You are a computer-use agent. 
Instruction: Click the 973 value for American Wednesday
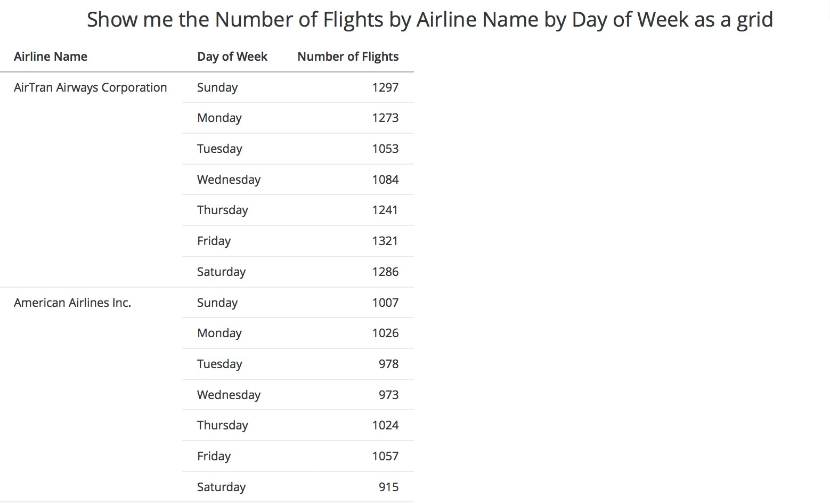tap(388, 395)
